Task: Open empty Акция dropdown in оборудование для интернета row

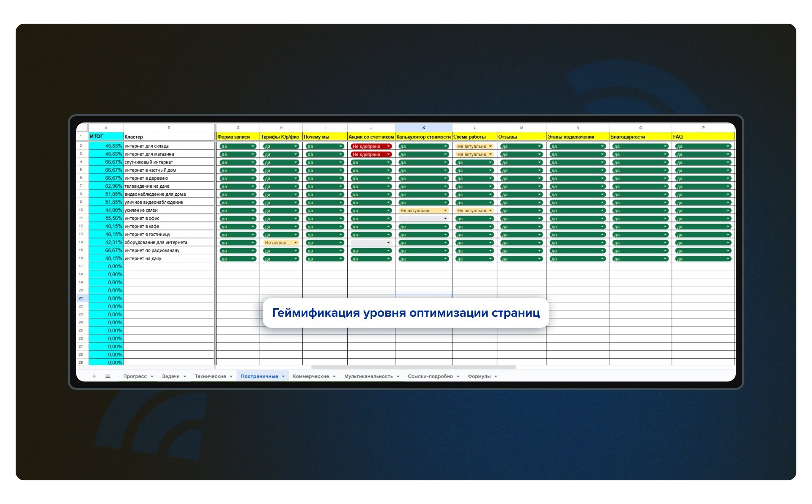Action: coord(388,243)
